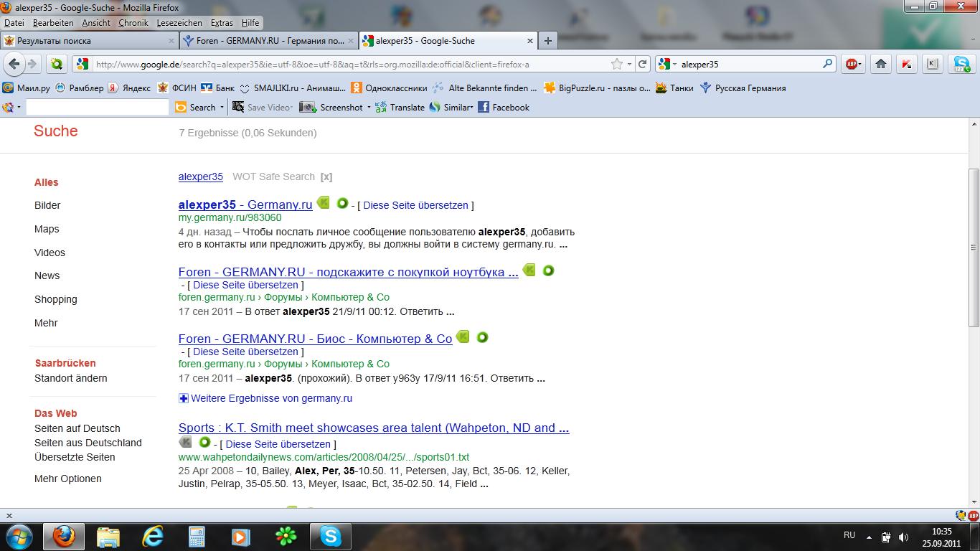980x551 pixels.
Task: Open the Sports : K.T. Smith meet result
Action: tap(374, 428)
